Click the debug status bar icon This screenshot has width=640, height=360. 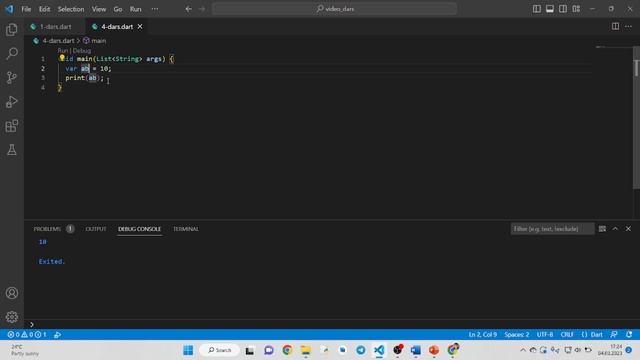(x=58, y=335)
